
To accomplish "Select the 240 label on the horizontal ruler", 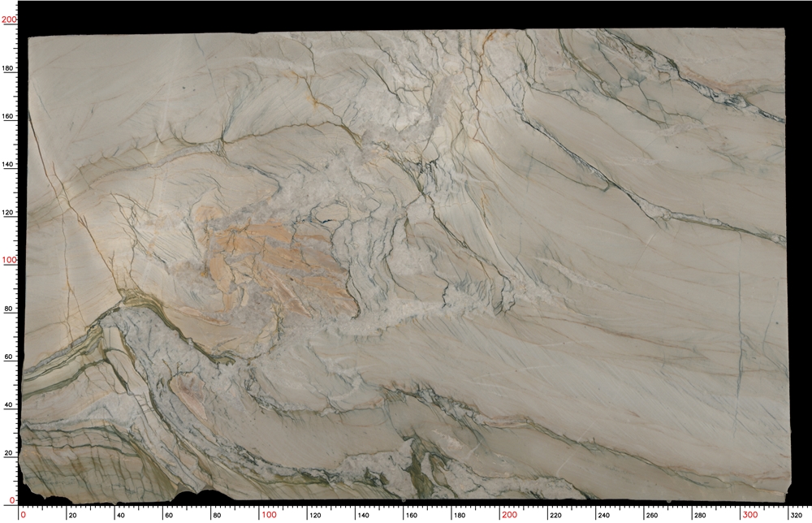I will click(x=606, y=515).
